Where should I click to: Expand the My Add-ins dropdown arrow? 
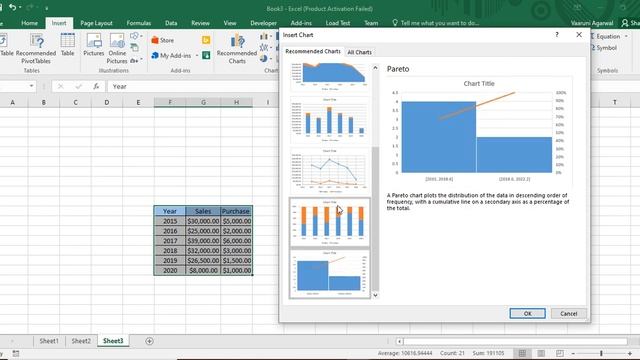197,56
